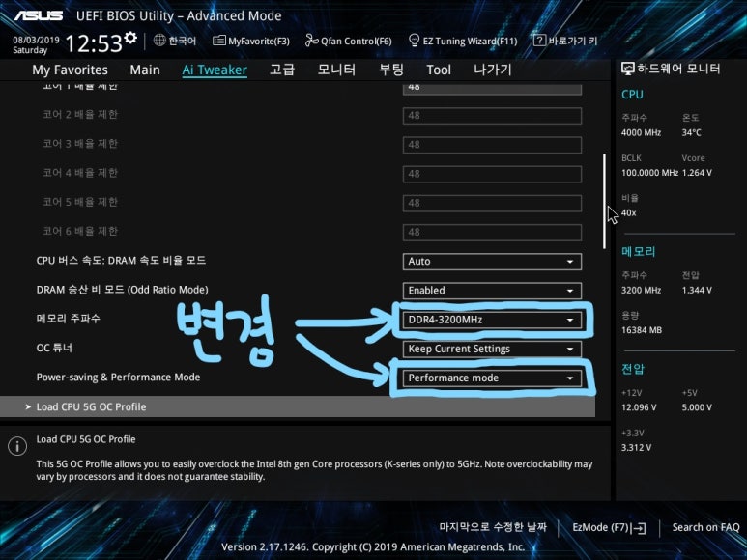Image resolution: width=747 pixels, height=560 pixels.
Task: Click the 메모리 section heading
Action: pyautogui.click(x=639, y=252)
